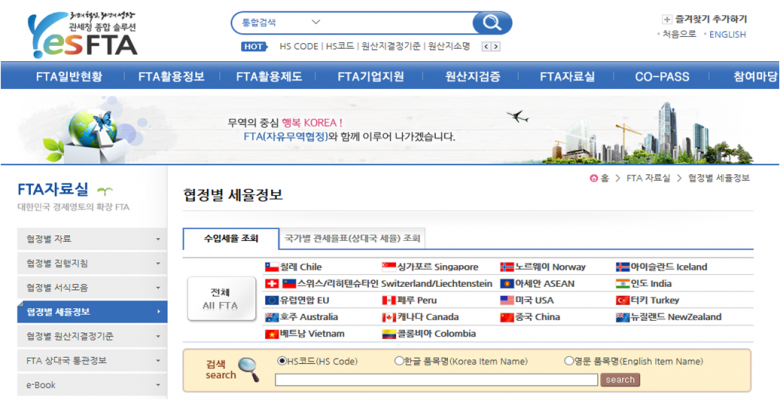
Task: Click the Vietnam flag icon
Action: 272,334
